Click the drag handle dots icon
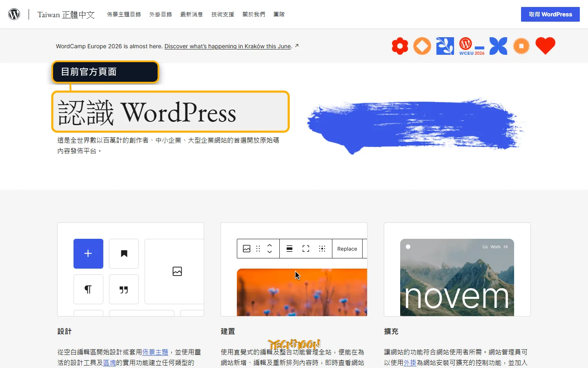 pyautogui.click(x=258, y=249)
